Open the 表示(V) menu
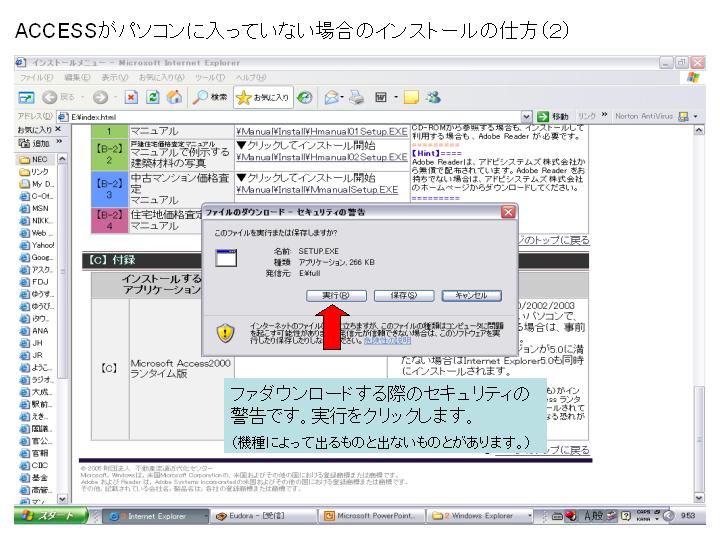 pos(114,78)
